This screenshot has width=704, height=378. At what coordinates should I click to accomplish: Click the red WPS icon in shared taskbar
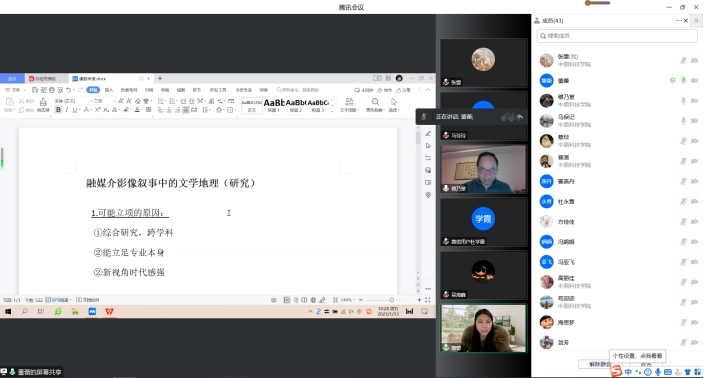109,312
